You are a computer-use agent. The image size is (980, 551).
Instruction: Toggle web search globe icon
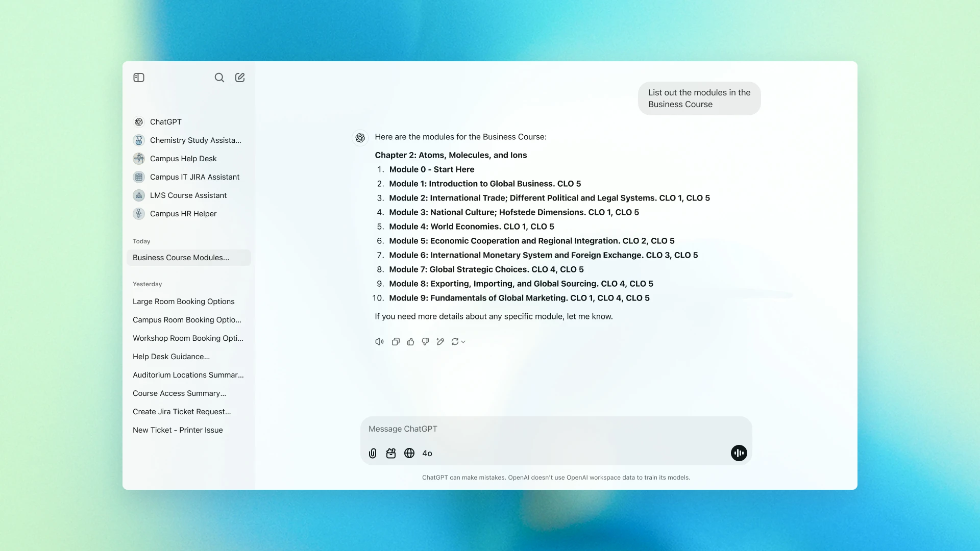[x=409, y=453]
